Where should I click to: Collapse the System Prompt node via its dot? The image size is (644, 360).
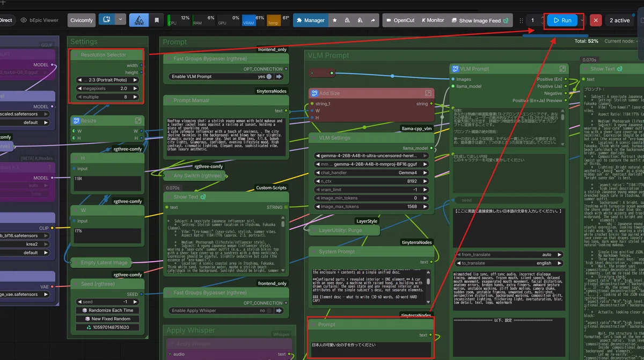coord(314,251)
